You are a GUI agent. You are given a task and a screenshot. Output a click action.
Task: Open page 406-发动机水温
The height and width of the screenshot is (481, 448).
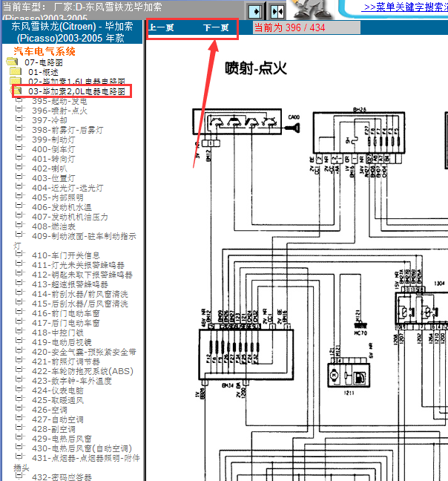point(62,207)
